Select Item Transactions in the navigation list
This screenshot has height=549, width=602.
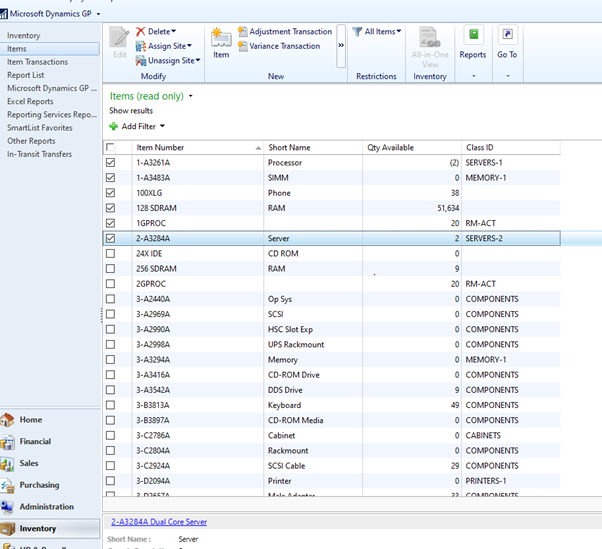pyautogui.click(x=37, y=62)
